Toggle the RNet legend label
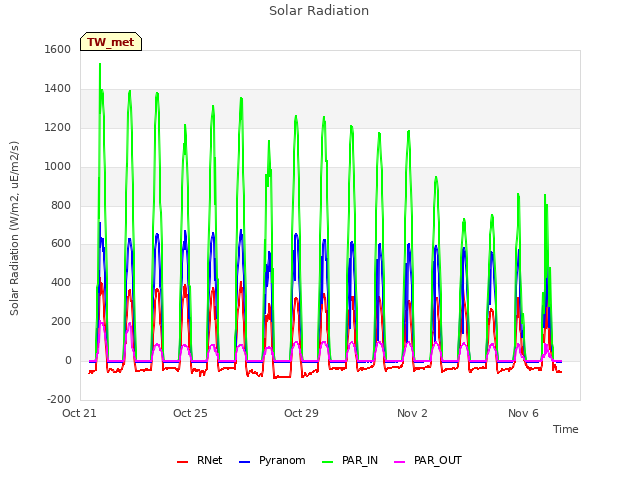The width and height of the screenshot is (640, 480). tap(209, 460)
